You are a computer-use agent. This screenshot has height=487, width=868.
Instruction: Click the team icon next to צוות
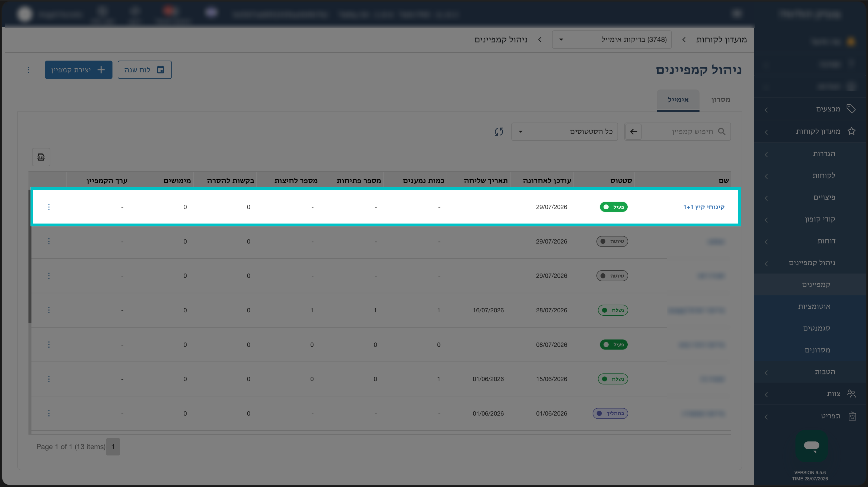pyautogui.click(x=851, y=393)
